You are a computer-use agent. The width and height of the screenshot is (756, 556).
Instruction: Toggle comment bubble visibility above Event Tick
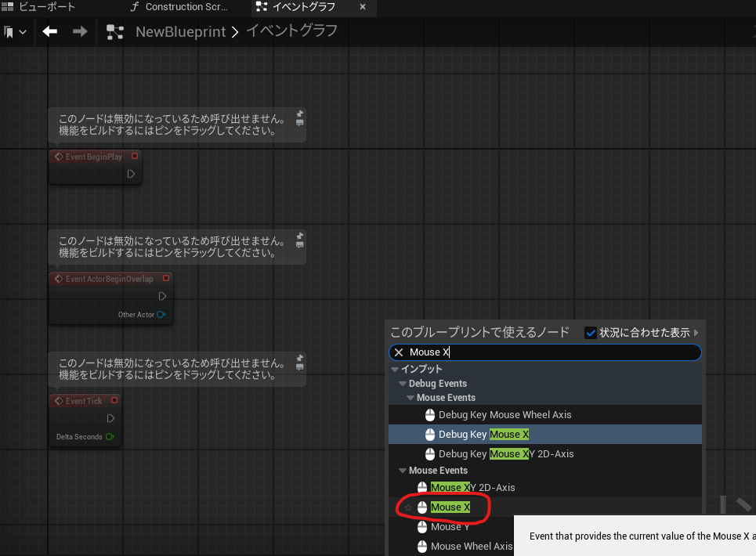300,367
